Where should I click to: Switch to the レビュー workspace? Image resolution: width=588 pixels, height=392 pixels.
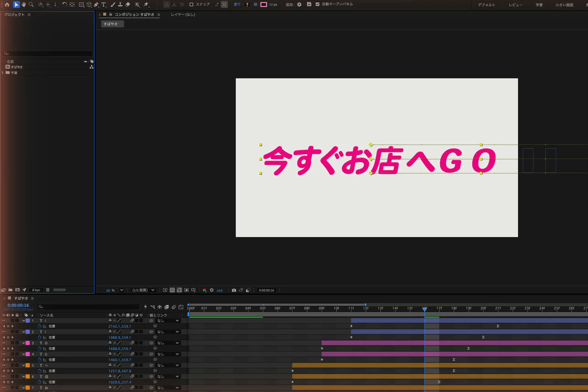coord(515,5)
